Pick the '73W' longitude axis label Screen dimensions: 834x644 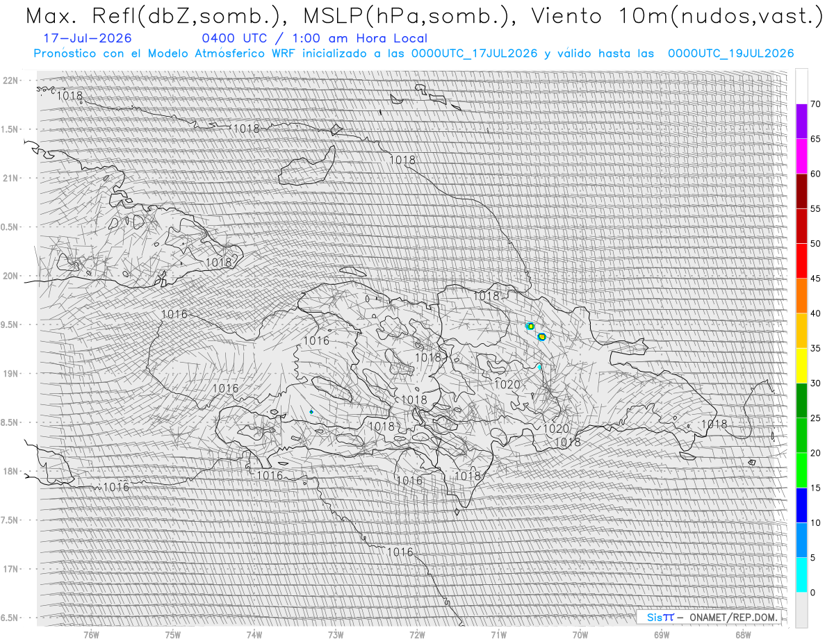pyautogui.click(x=336, y=635)
